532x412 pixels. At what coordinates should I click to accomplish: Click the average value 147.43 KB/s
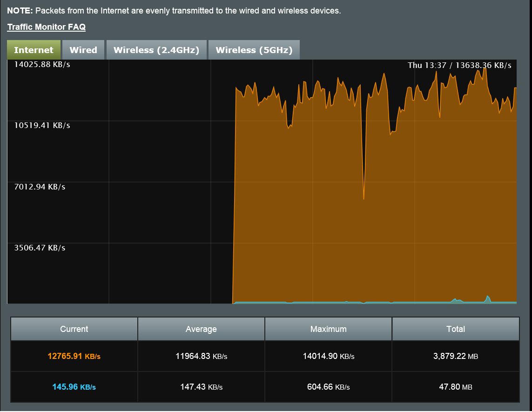tap(201, 387)
